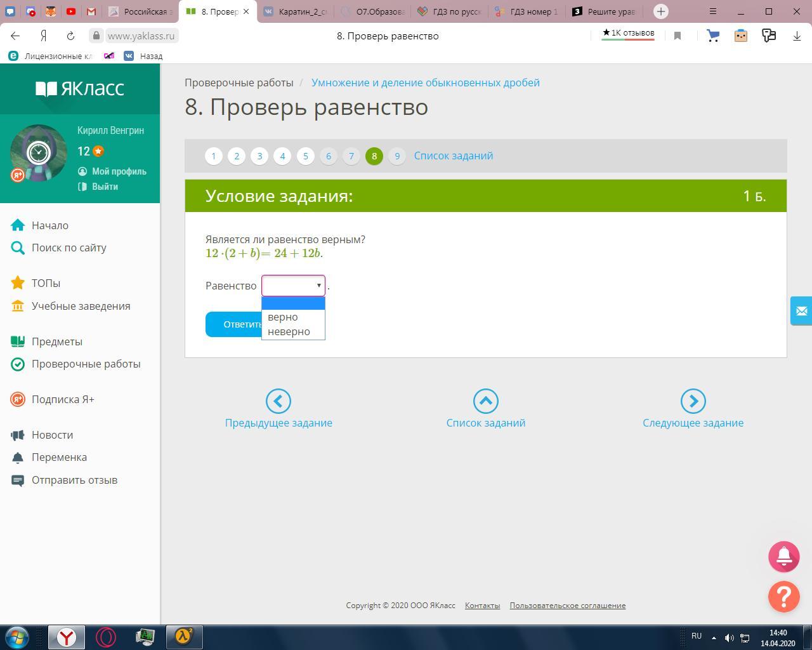Open Мой профиль link
The height and width of the screenshot is (650, 812).
(119, 171)
